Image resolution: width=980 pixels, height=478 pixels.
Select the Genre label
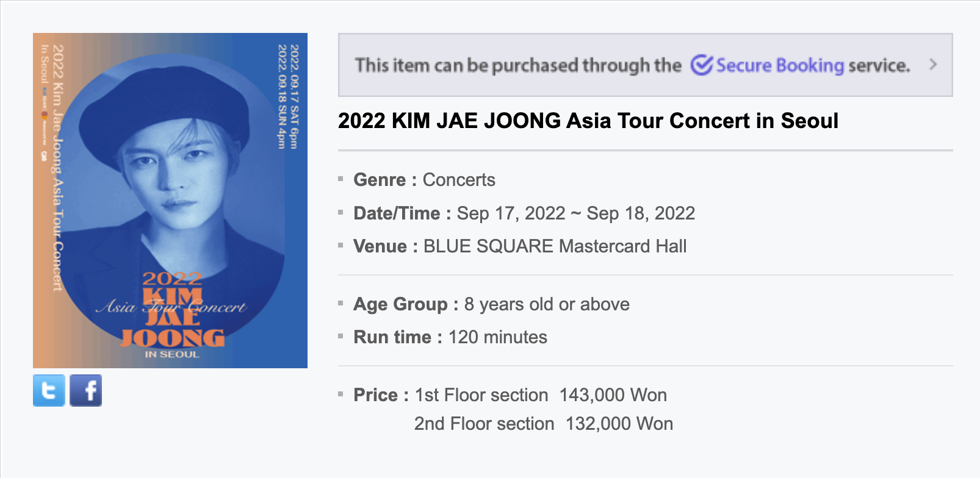coord(385,180)
